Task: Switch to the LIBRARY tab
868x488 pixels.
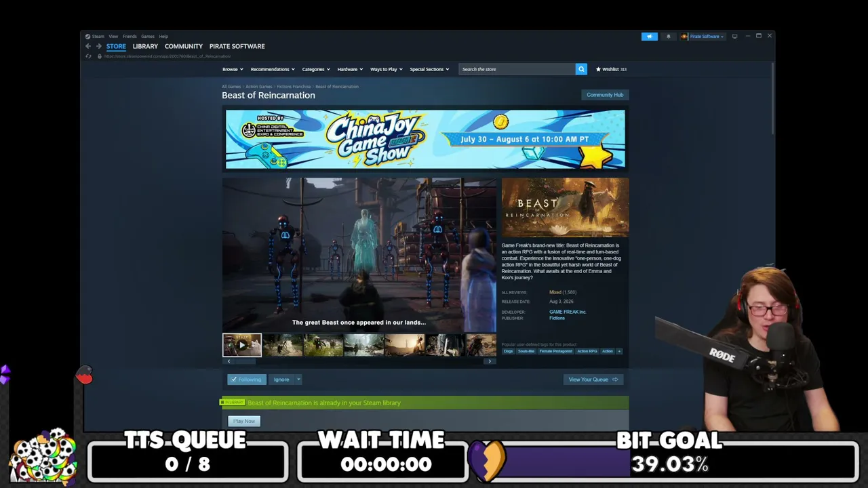Action: [145, 46]
